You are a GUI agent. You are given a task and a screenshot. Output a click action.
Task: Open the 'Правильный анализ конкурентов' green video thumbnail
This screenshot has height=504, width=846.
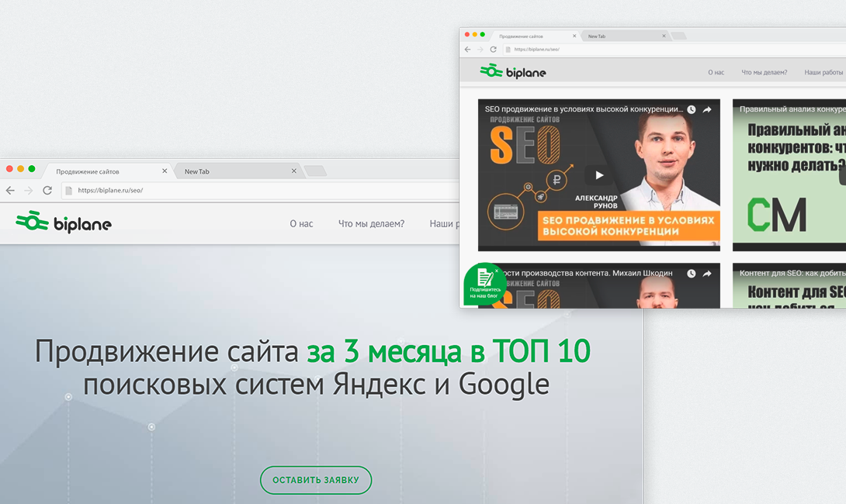pyautogui.click(x=789, y=174)
